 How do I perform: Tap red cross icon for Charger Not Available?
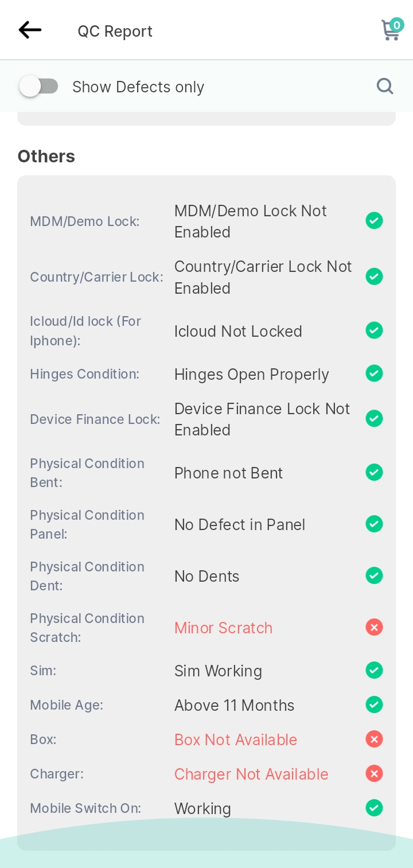pos(374,773)
